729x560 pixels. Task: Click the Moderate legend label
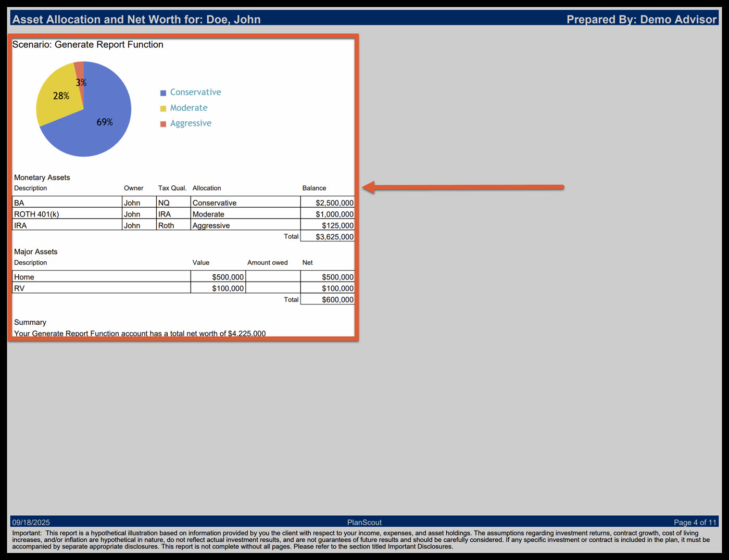point(188,108)
